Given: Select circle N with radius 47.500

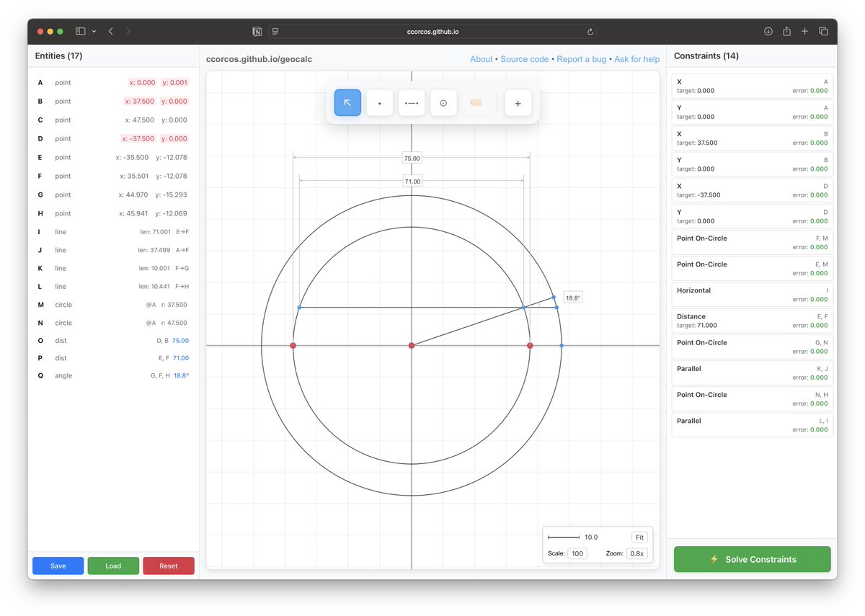Looking at the screenshot, I should point(113,323).
